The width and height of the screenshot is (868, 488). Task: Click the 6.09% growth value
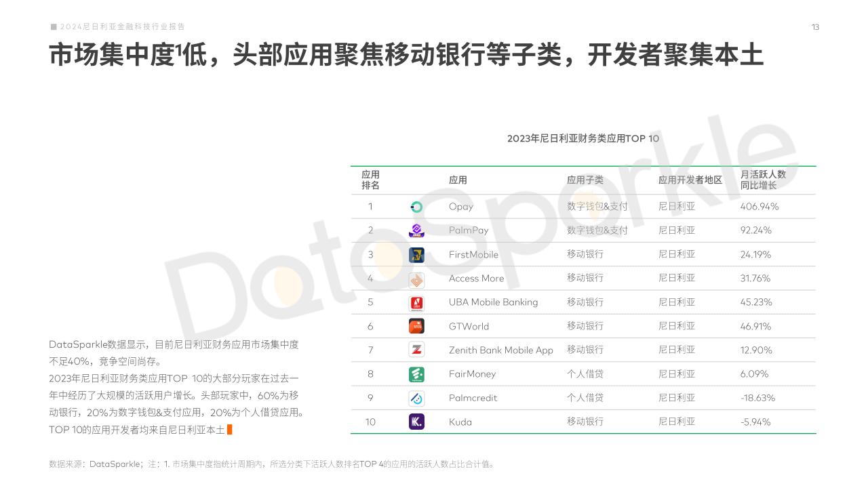point(754,374)
